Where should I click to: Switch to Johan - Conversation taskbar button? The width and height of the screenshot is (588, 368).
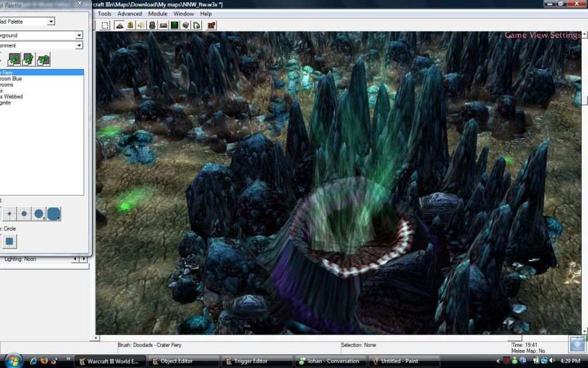[331, 361]
